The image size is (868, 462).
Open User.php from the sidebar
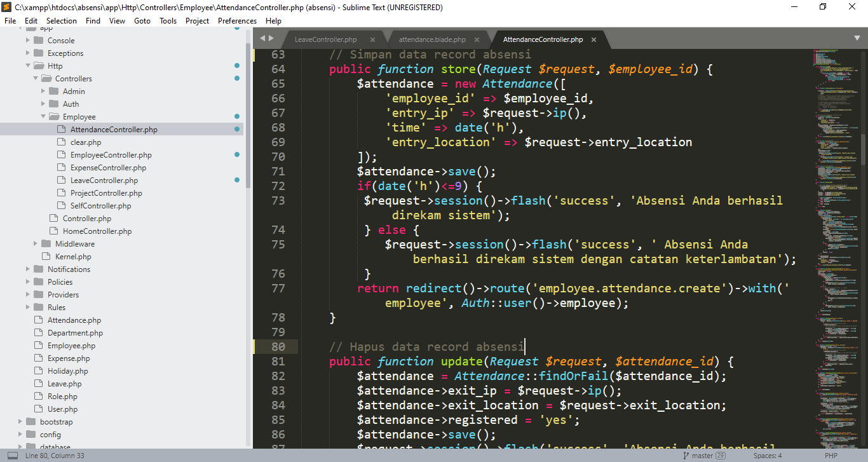click(62, 409)
